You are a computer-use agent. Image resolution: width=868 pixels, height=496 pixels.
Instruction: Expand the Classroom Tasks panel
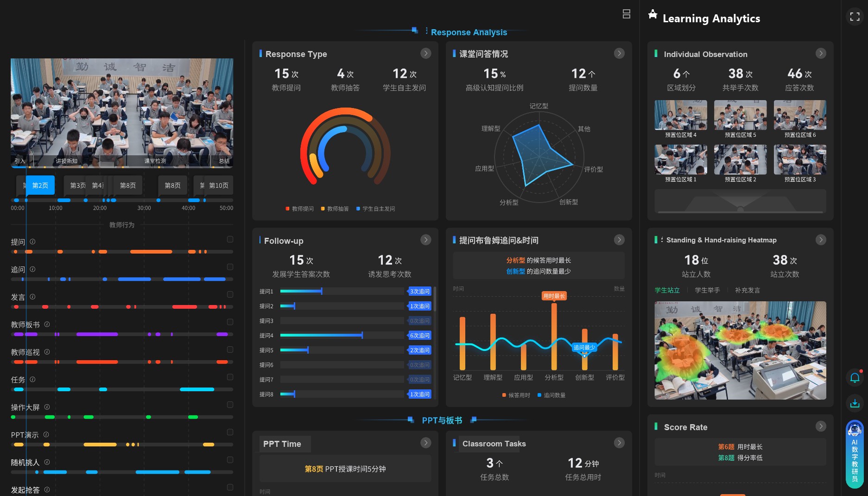point(619,443)
